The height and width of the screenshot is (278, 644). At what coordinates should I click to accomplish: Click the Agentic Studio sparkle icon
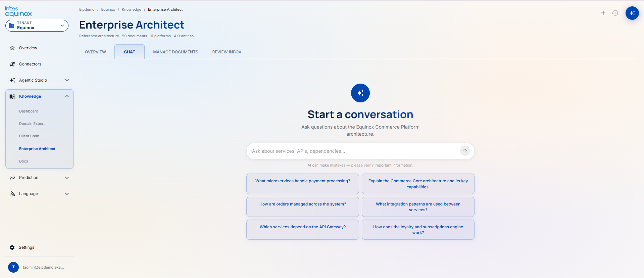coord(12,80)
